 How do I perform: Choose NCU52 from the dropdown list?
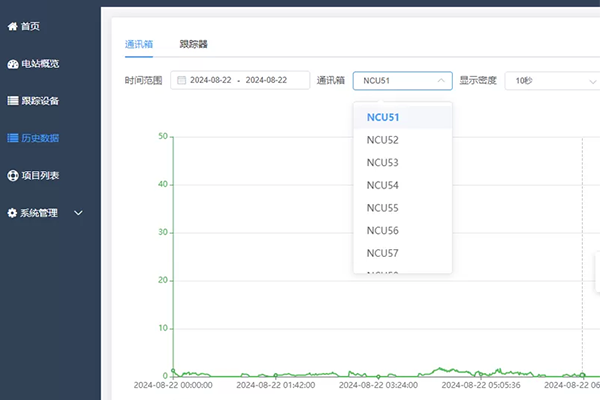(x=382, y=140)
